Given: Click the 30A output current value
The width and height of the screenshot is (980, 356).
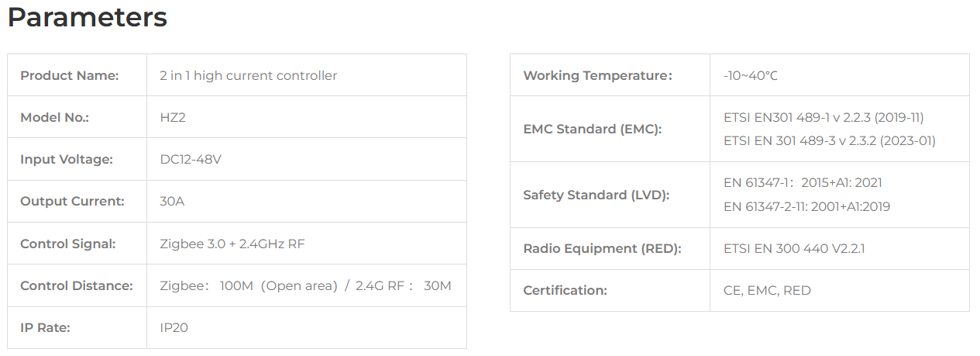Looking at the screenshot, I should click(172, 201).
